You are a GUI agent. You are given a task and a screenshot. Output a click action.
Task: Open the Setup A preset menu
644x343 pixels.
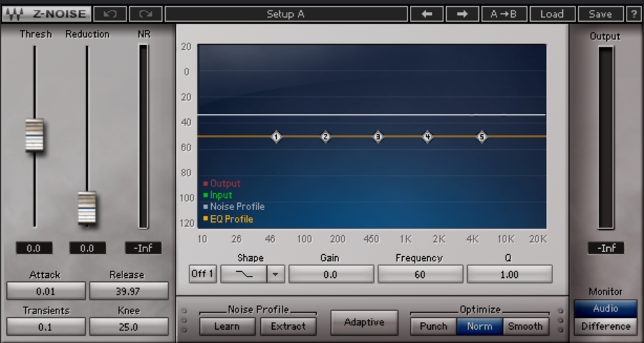pos(286,14)
